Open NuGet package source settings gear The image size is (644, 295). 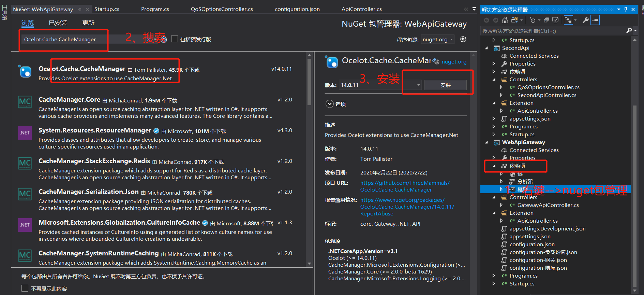point(463,39)
